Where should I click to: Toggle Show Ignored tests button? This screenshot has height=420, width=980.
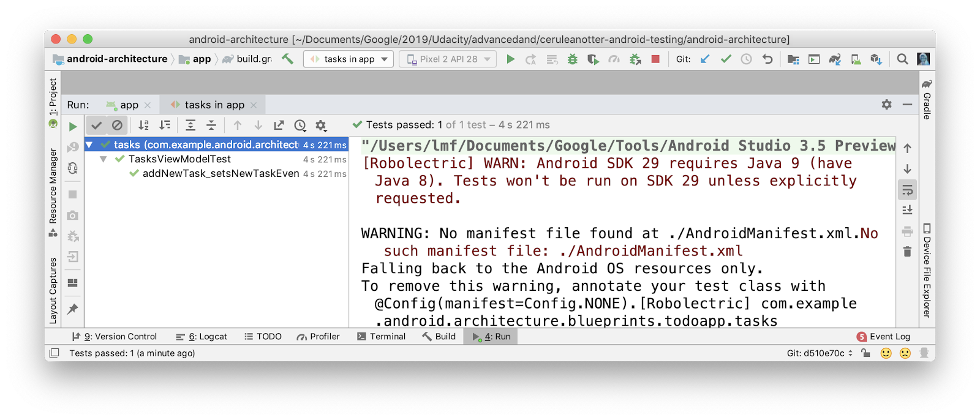pyautogui.click(x=117, y=126)
